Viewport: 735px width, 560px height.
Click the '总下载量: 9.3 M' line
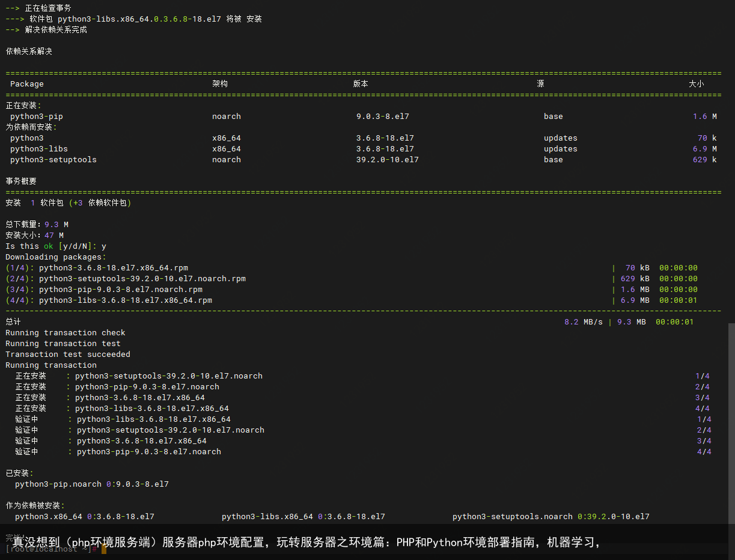(37, 225)
